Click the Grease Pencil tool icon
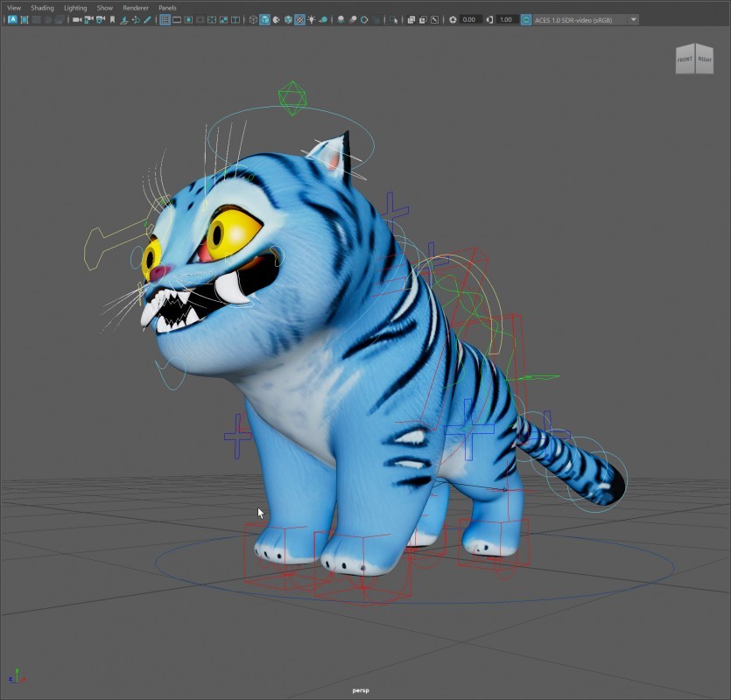 click(x=147, y=19)
